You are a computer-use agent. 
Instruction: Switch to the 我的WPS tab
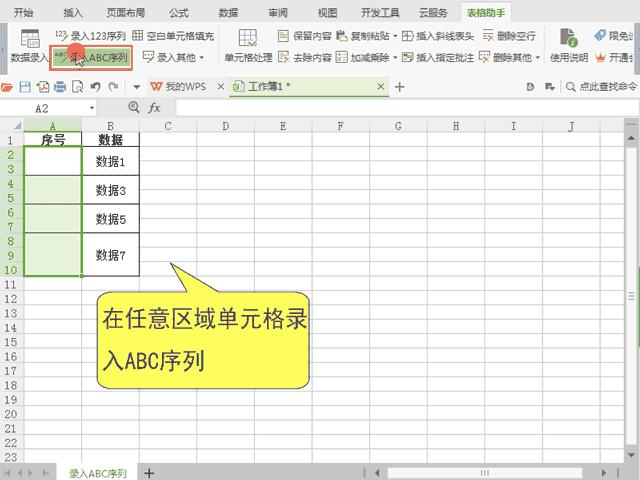pos(179,87)
